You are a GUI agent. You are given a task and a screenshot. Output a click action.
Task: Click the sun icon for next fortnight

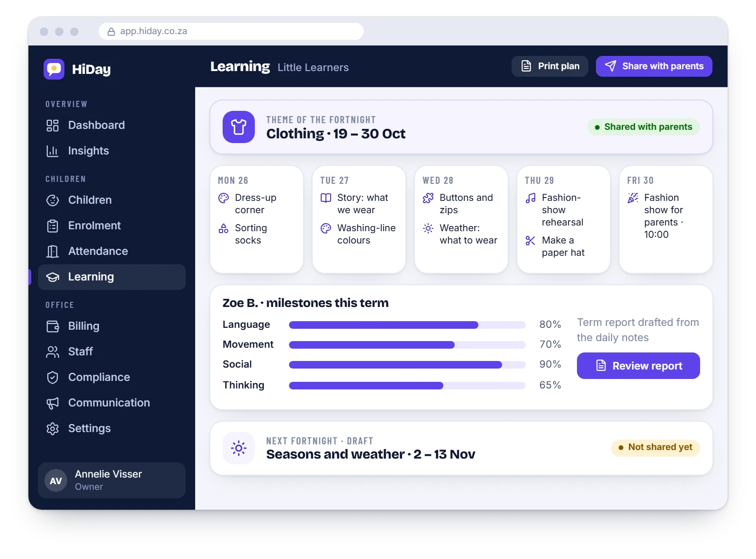239,448
